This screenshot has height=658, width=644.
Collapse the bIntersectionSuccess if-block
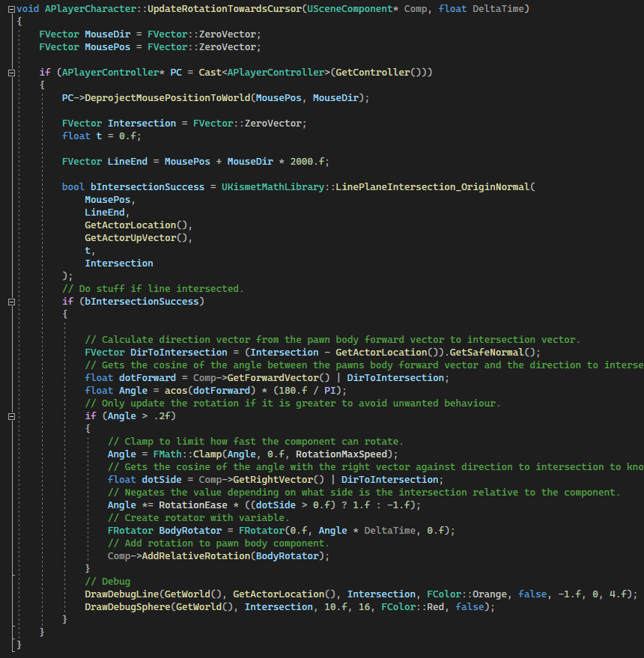pos(10,302)
